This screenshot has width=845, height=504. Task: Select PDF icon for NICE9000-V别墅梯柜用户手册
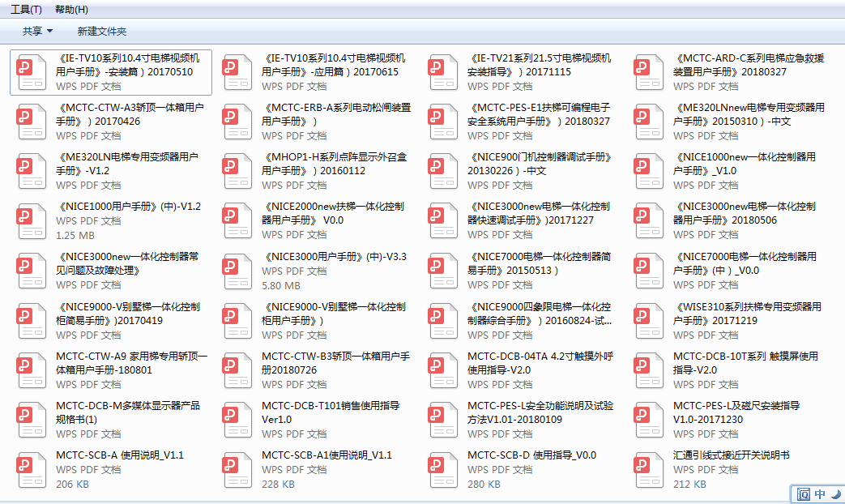237,321
